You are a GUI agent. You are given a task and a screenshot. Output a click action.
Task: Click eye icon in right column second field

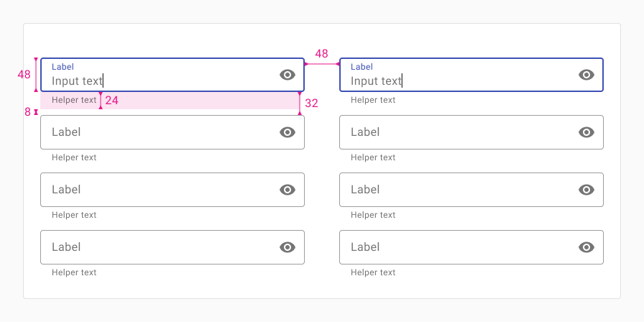coord(586,132)
